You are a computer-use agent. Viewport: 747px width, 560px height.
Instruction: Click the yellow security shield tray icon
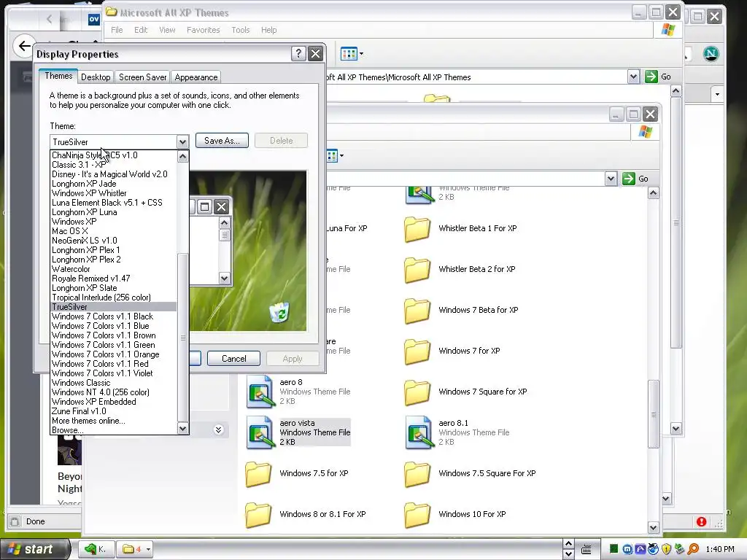coord(666,549)
